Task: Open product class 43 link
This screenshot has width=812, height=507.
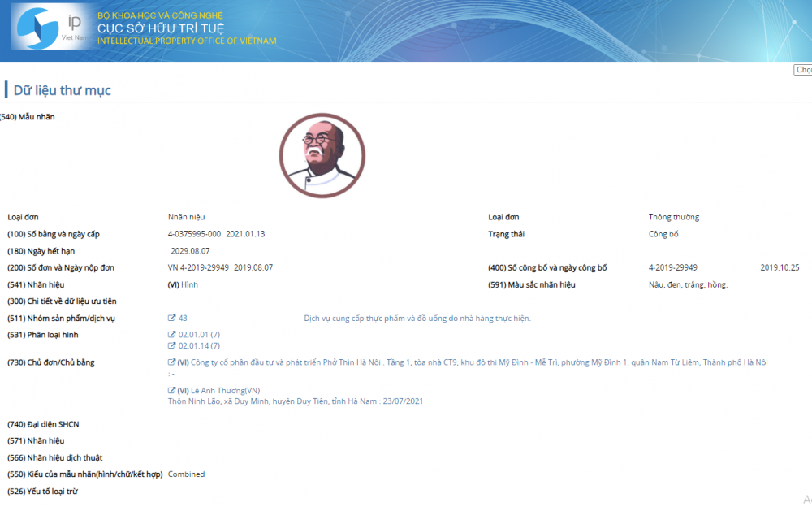Action: coord(183,318)
